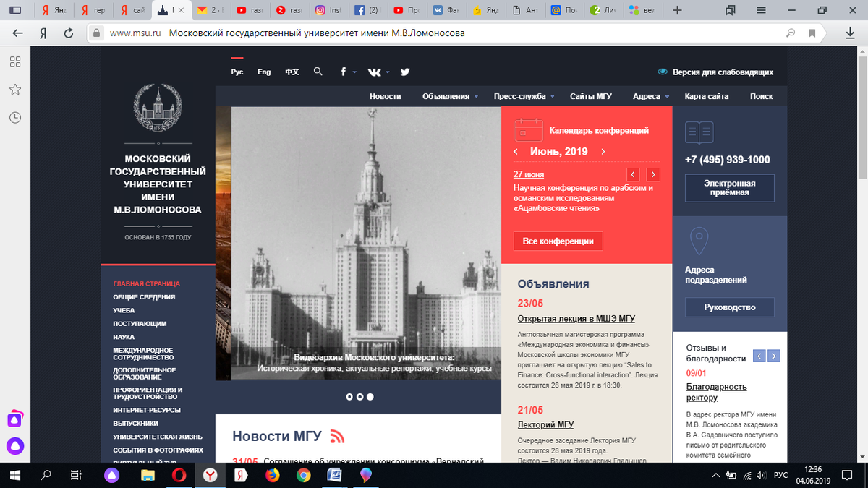Image resolution: width=868 pixels, height=488 pixels.
Task: Bookmark this page using the bookmark icon
Action: tap(812, 33)
